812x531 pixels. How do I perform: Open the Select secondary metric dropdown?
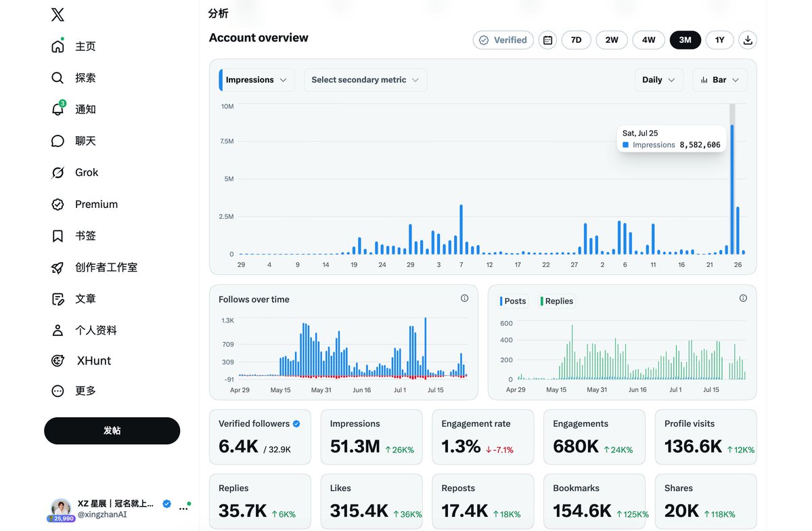365,80
